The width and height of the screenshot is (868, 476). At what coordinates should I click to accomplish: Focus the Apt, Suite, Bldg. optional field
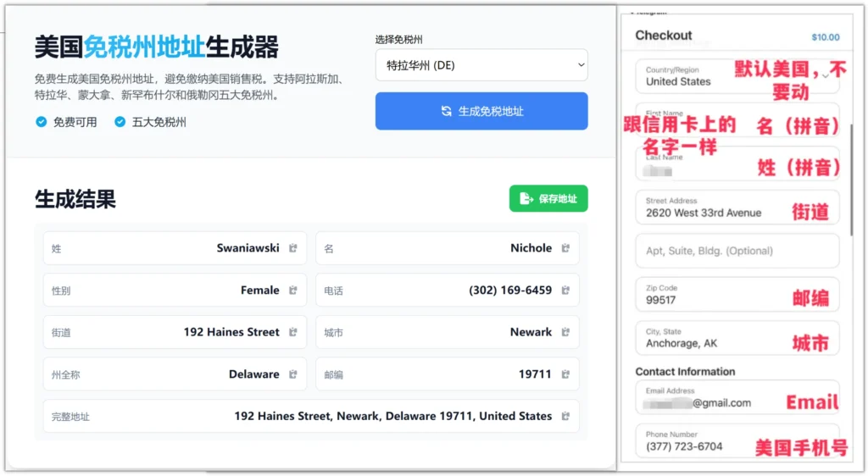coord(736,251)
